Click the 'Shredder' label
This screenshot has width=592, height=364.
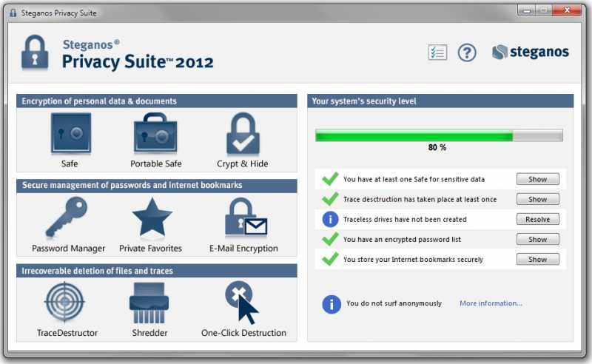pos(149,333)
